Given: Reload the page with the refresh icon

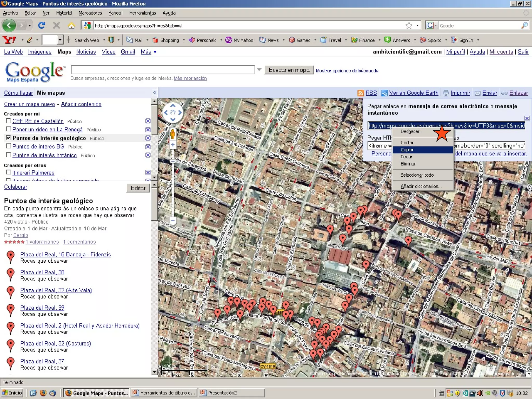Looking at the screenshot, I should click(x=42, y=25).
